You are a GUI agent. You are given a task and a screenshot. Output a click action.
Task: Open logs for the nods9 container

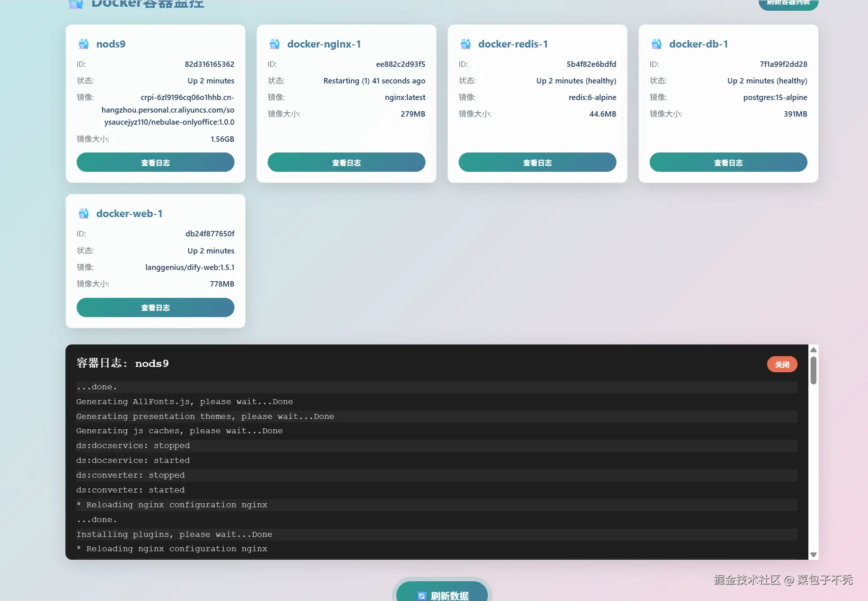point(155,162)
